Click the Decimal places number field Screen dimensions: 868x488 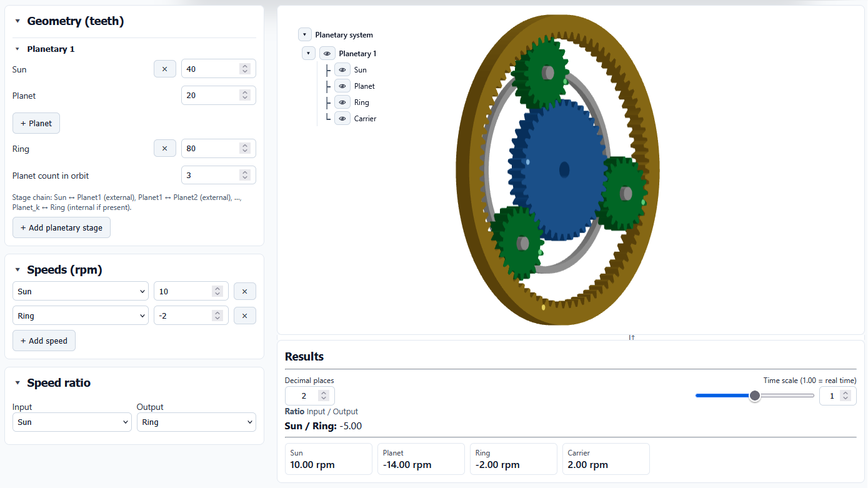310,396
